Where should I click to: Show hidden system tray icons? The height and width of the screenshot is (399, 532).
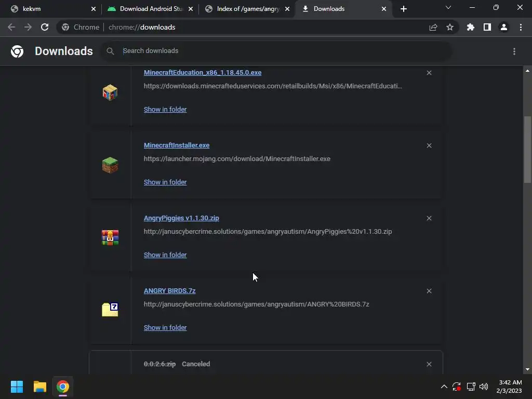click(444, 387)
